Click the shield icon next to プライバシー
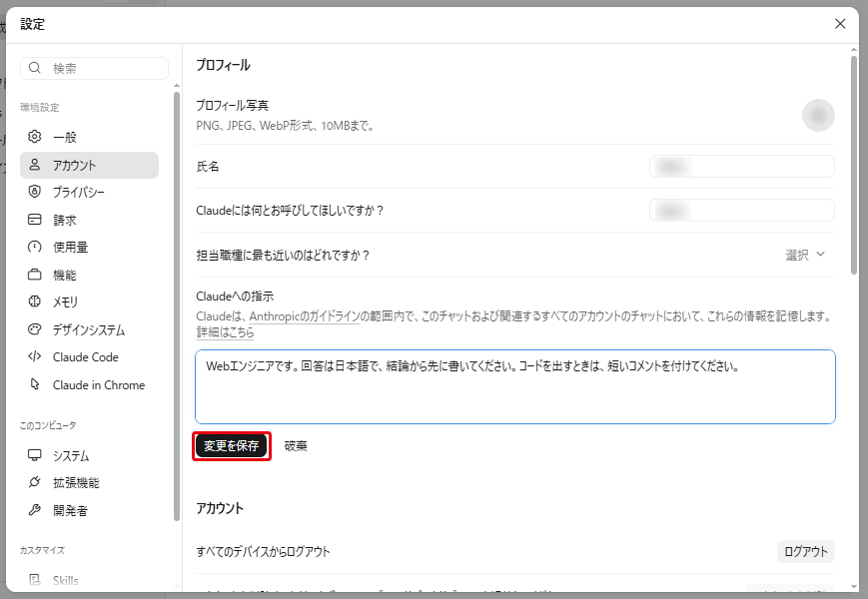 coord(35,192)
